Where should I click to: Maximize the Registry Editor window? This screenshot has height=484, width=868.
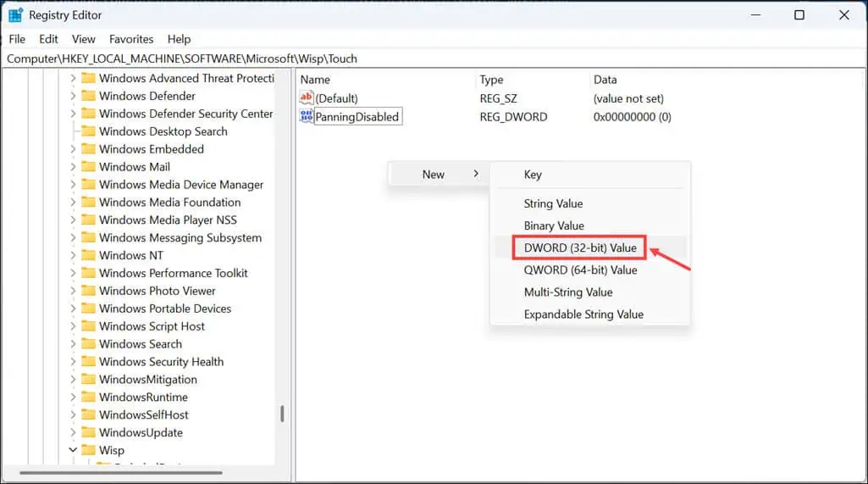[x=799, y=15]
